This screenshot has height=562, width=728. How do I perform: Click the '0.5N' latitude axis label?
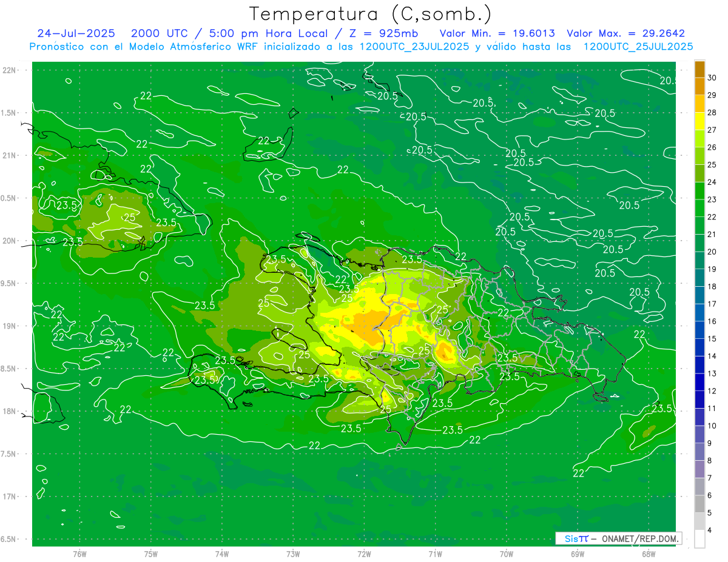pyautogui.click(x=10, y=198)
